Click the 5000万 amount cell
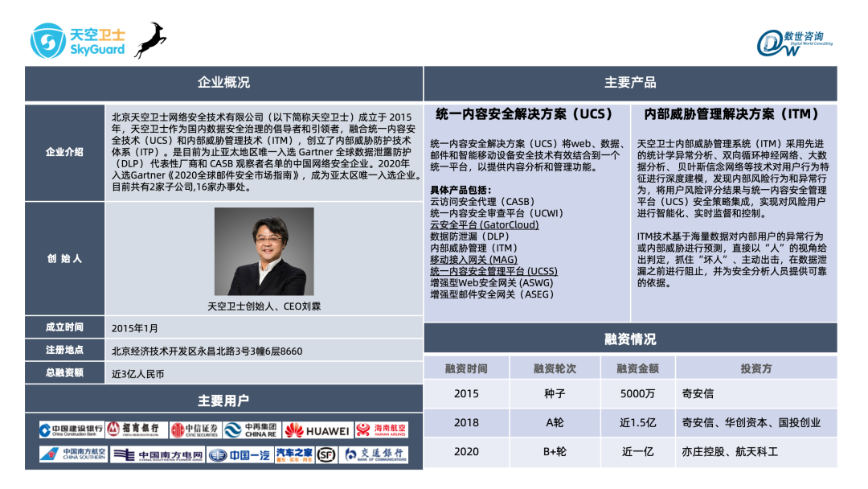This screenshot has height=489, width=868. click(637, 394)
